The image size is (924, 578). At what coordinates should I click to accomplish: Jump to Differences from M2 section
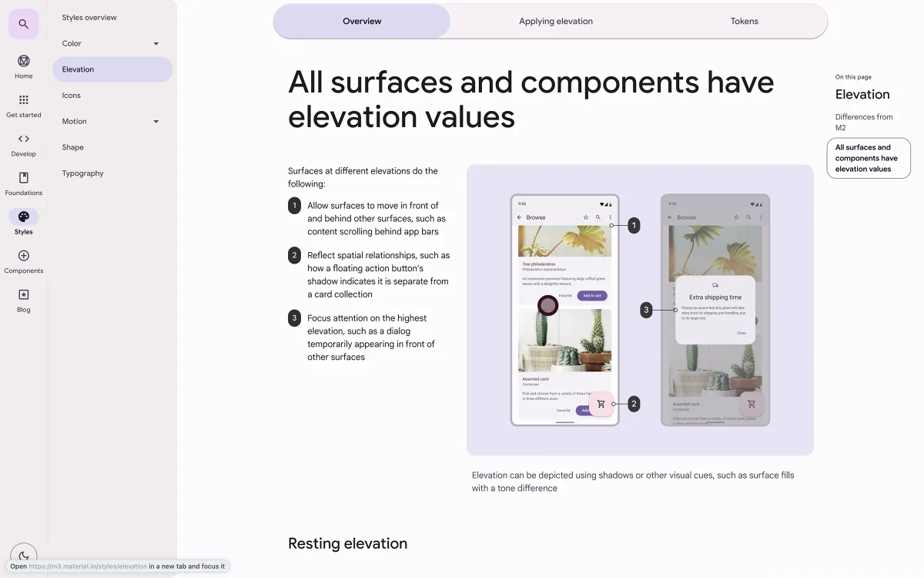click(x=863, y=123)
